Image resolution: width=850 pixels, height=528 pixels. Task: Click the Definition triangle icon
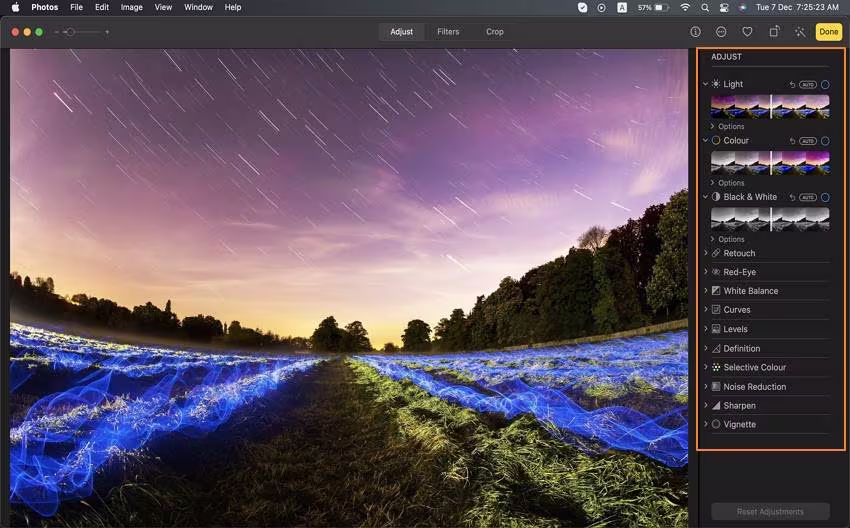(716, 349)
